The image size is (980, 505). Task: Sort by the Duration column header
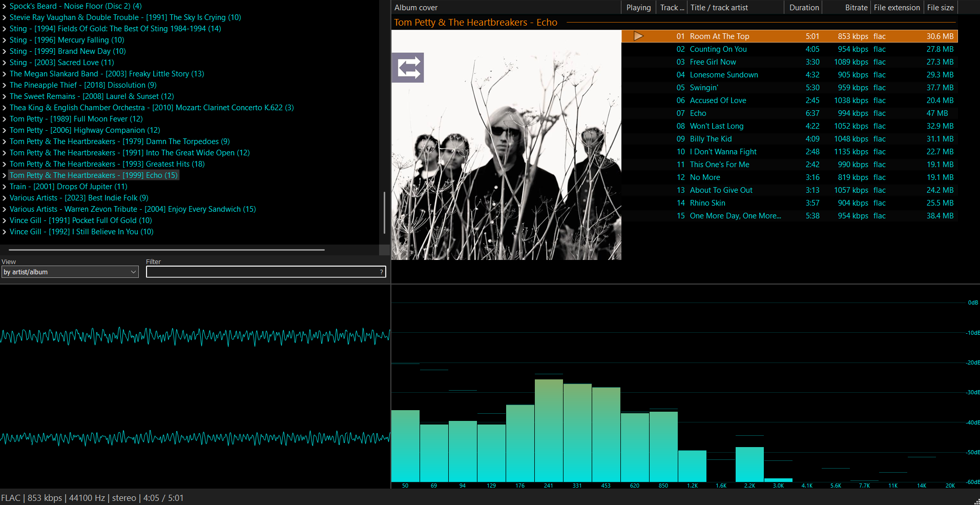pyautogui.click(x=804, y=7)
